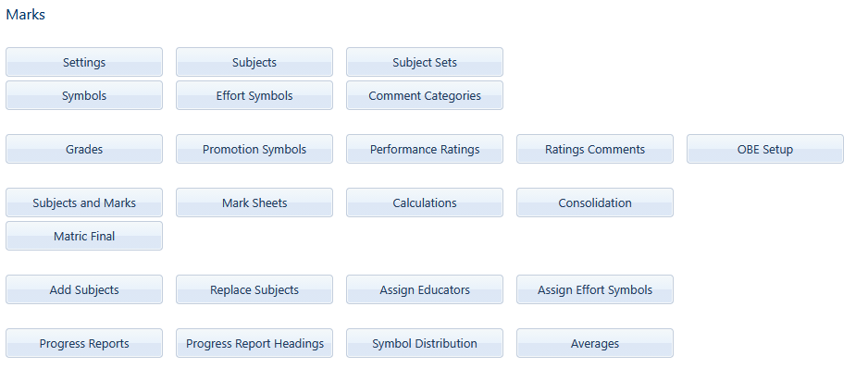Select Ratings Comments
The image size is (868, 368).
pos(595,149)
